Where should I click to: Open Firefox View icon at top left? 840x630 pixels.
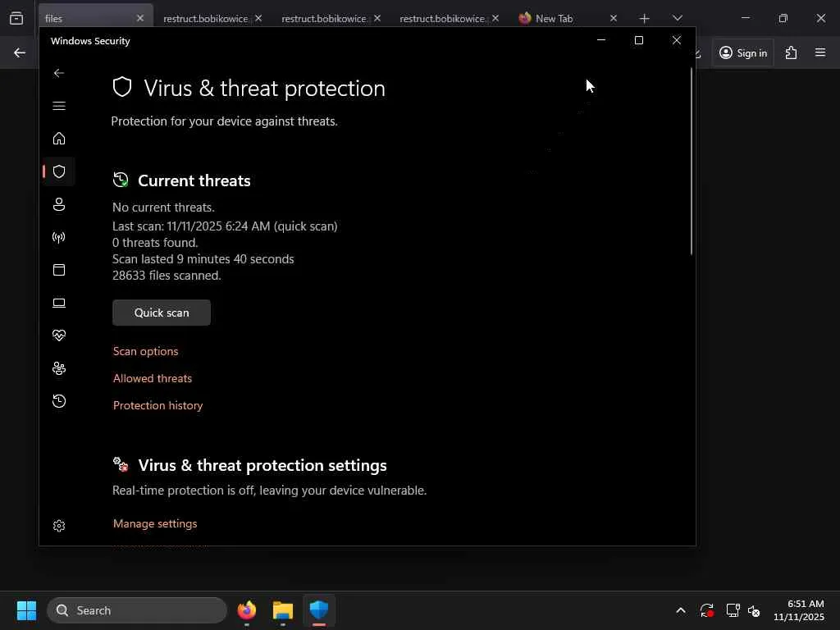pyautogui.click(x=16, y=18)
